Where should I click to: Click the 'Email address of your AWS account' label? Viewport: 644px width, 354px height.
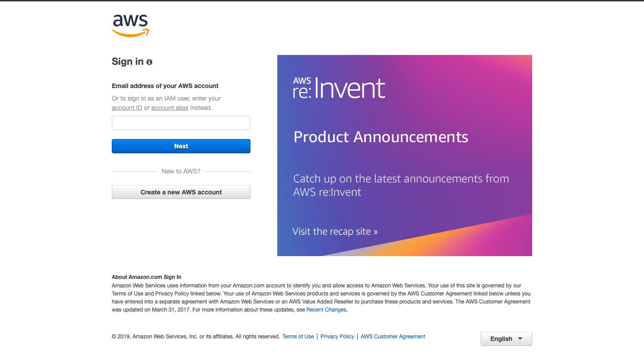(165, 86)
